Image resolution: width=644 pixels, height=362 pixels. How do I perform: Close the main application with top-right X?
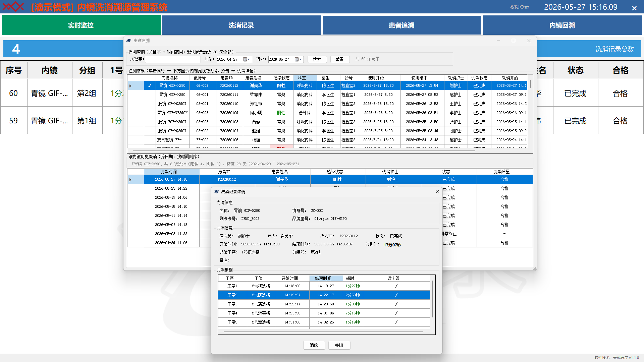[634, 8]
